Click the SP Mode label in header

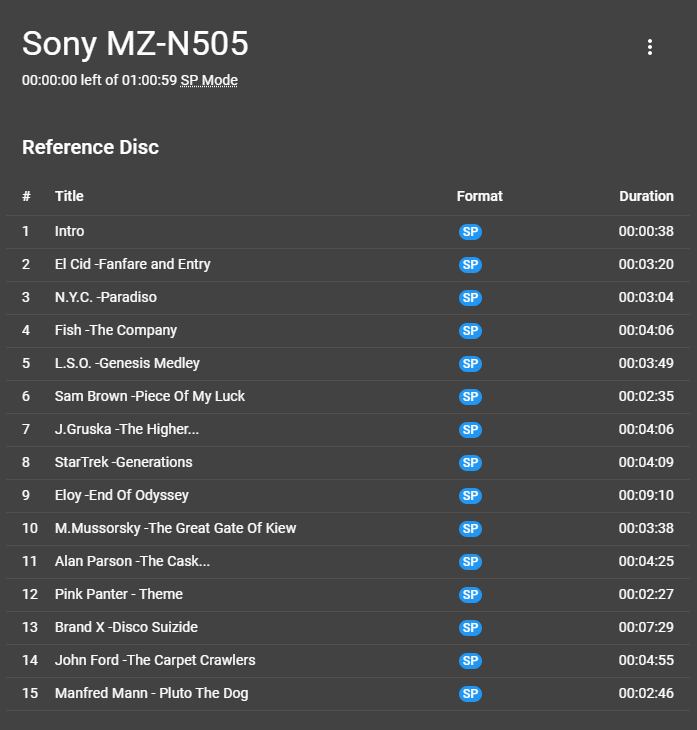tap(209, 80)
